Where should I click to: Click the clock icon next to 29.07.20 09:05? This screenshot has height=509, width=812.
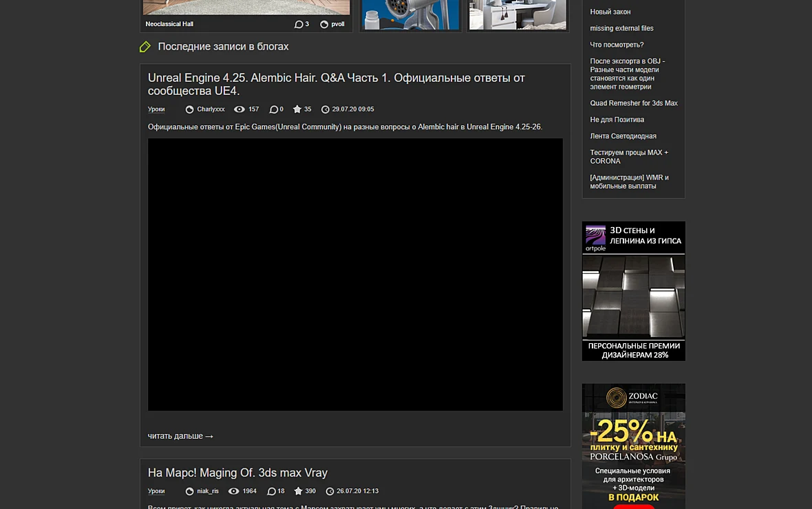coord(325,109)
